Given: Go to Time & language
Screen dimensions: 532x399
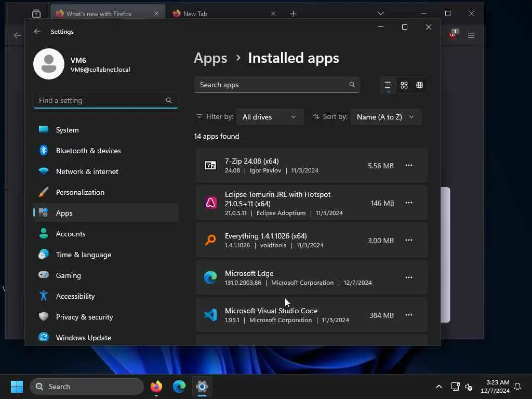Looking at the screenshot, I should (x=106, y=255).
